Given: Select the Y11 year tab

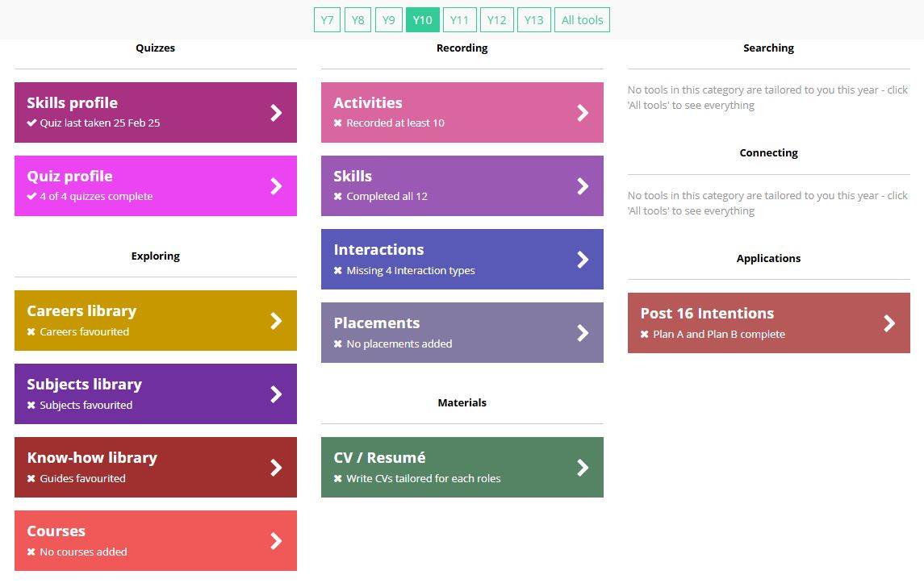Looking at the screenshot, I should (x=459, y=20).
